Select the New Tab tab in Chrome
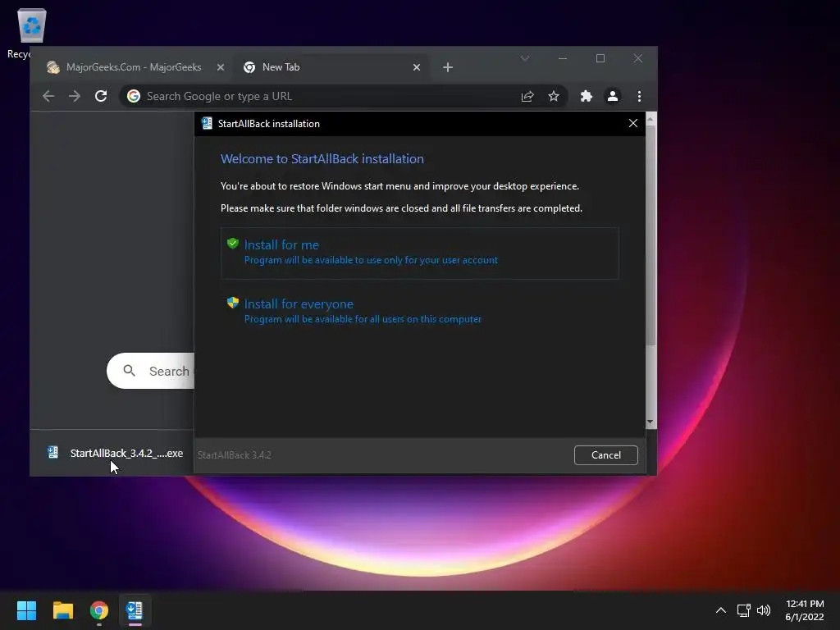The height and width of the screenshot is (630, 840). click(332, 67)
